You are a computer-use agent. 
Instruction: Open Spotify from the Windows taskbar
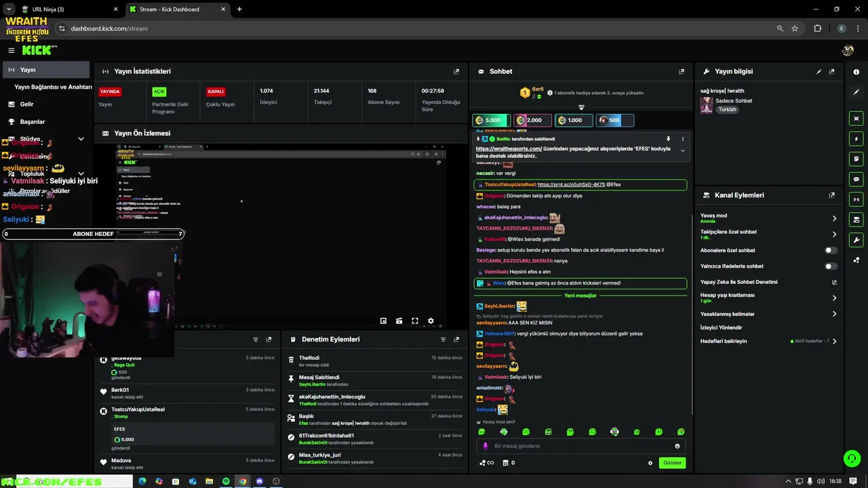(x=226, y=481)
